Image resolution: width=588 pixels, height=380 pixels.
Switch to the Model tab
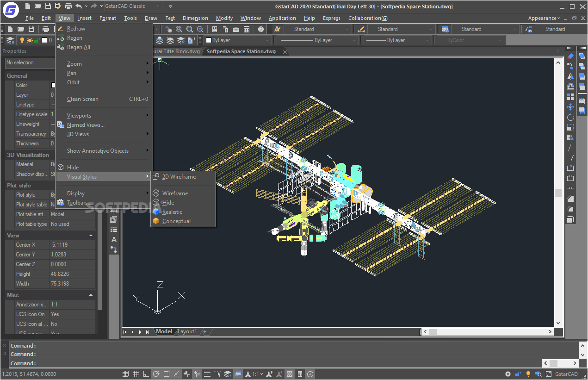click(x=164, y=331)
